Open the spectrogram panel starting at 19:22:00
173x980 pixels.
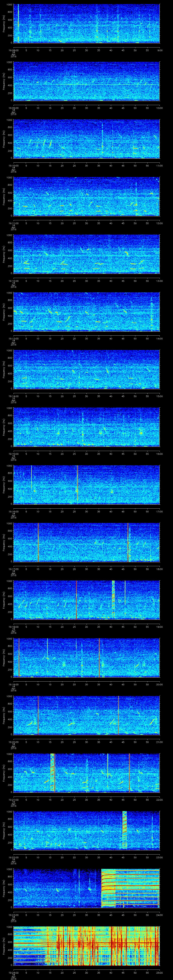(x=86, y=830)
